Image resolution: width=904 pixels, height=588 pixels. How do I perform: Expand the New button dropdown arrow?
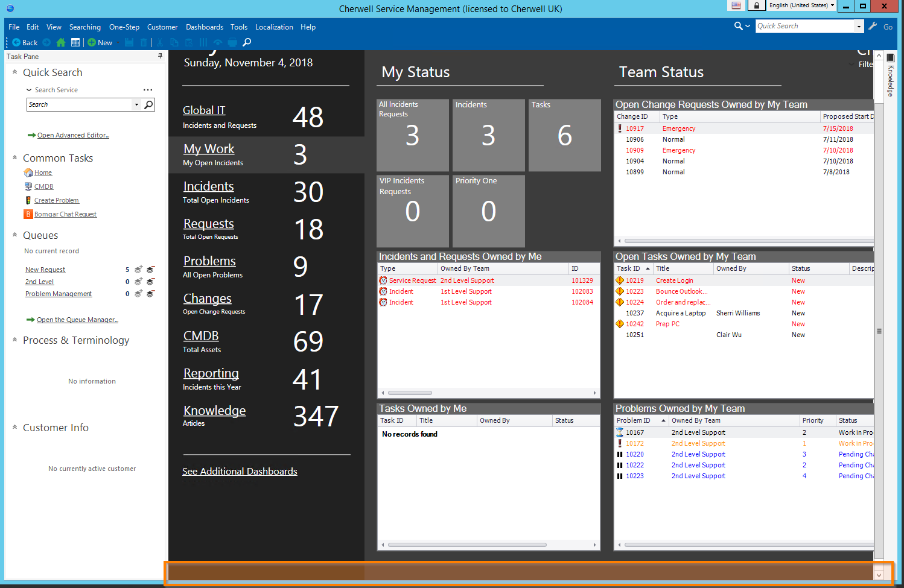click(x=117, y=43)
